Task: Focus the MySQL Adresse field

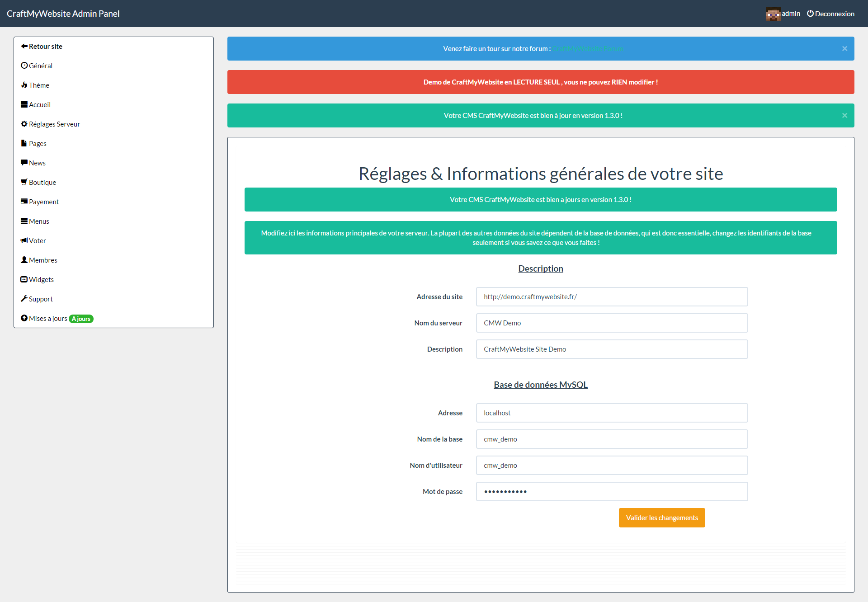Action: click(x=612, y=413)
